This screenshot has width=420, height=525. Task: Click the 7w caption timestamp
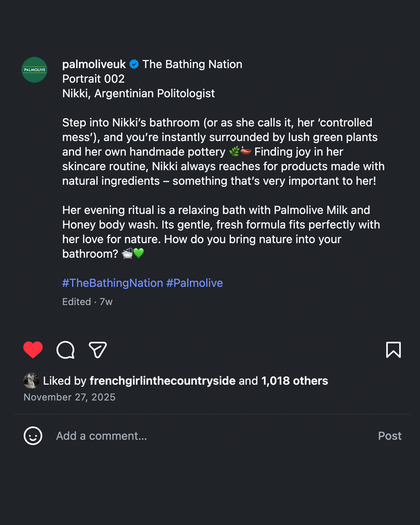[106, 302]
